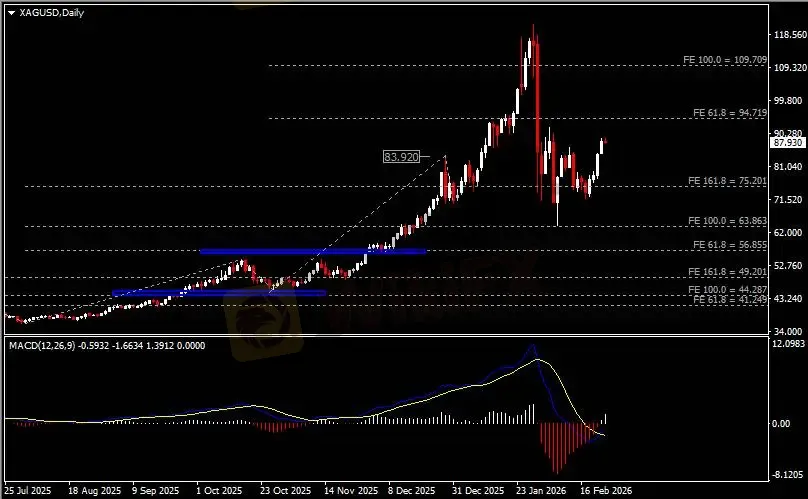Click the 109.320 price axis value
The width and height of the screenshot is (808, 499).
[x=788, y=68]
